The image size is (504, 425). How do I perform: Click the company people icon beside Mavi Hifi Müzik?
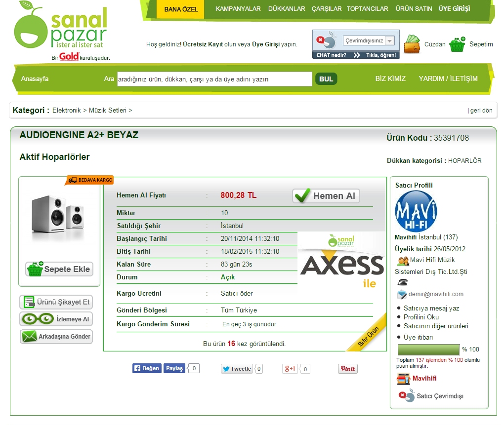403,261
